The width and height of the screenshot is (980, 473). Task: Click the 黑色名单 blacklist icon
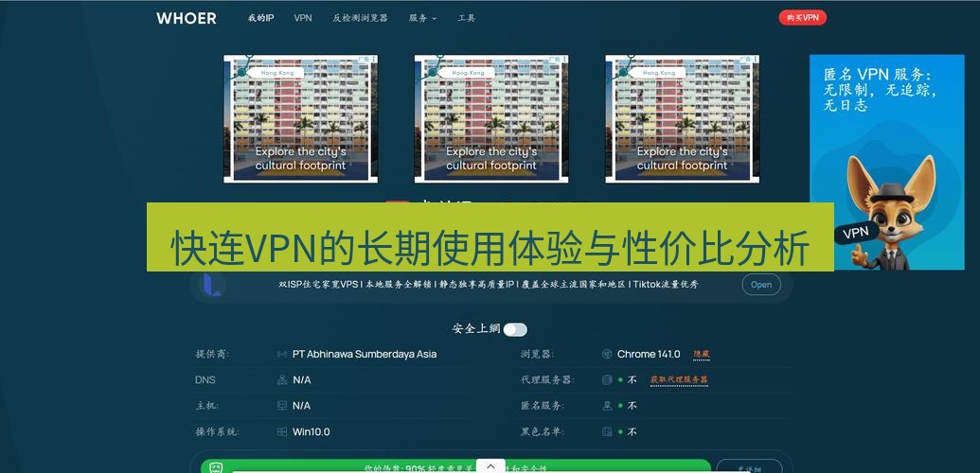coord(606,431)
